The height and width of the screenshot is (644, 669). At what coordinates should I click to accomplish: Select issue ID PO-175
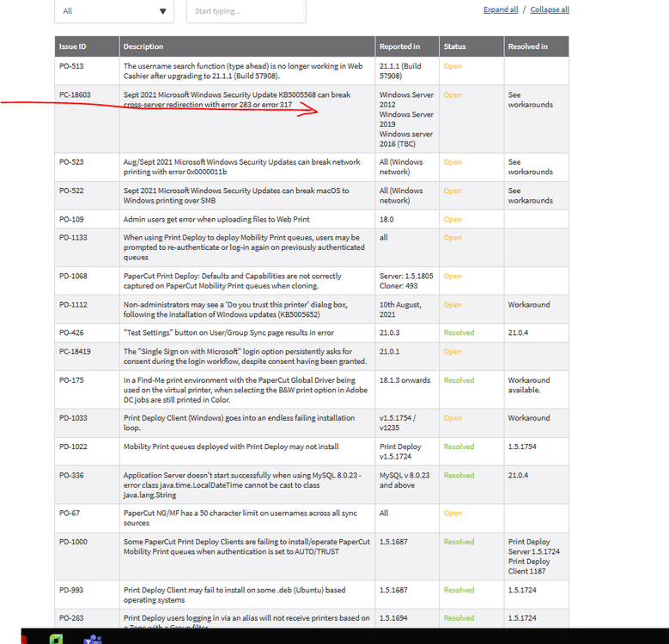pos(71,380)
